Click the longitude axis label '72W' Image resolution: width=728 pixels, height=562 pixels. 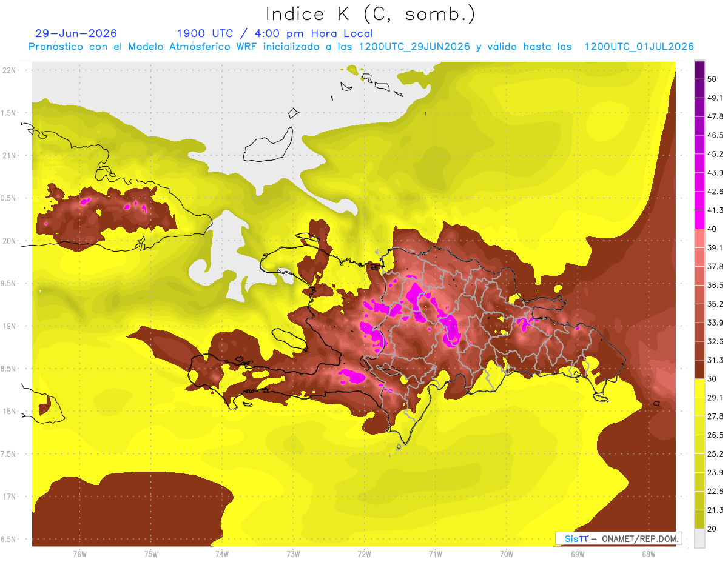click(364, 554)
